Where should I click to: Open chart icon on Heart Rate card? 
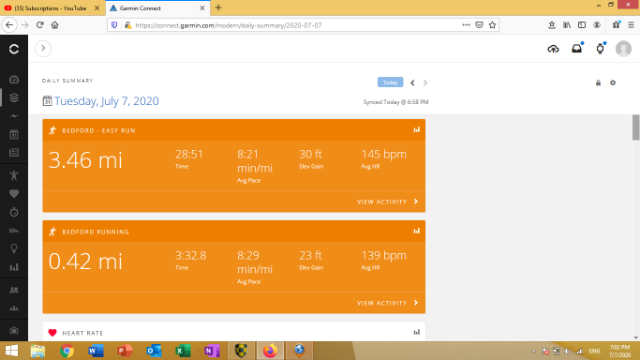coord(416,332)
